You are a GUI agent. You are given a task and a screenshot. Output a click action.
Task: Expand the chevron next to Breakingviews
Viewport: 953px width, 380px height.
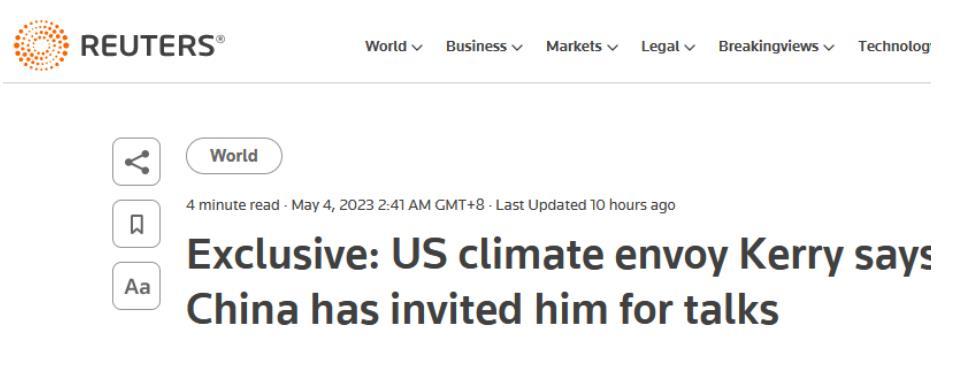[829, 47]
